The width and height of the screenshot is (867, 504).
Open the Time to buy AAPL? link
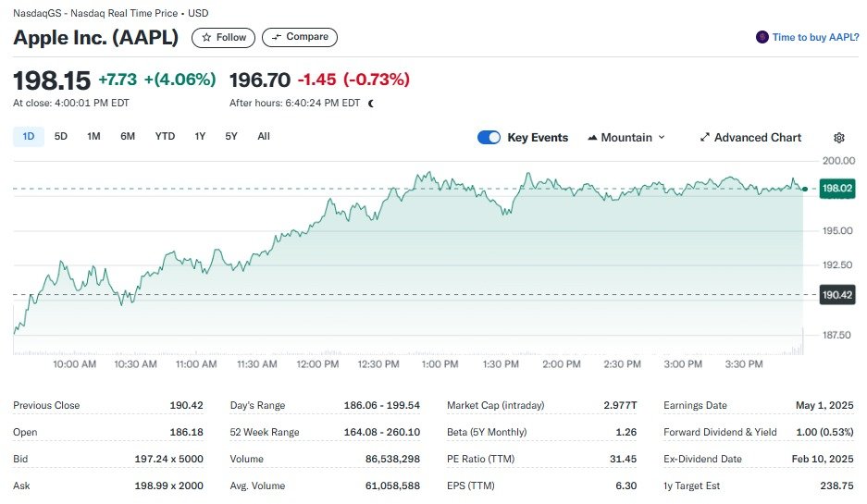[x=815, y=38]
